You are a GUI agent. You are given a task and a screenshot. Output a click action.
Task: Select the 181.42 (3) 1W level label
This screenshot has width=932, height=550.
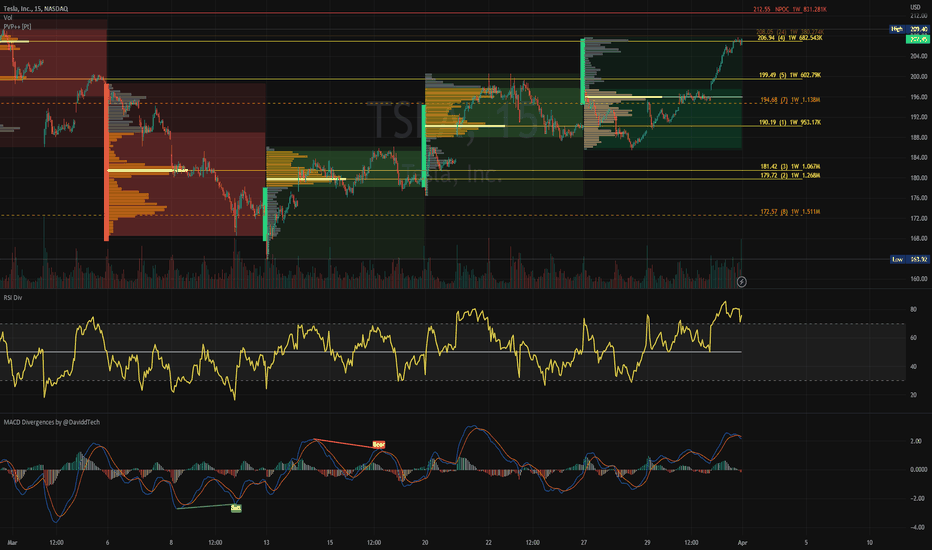pos(790,167)
